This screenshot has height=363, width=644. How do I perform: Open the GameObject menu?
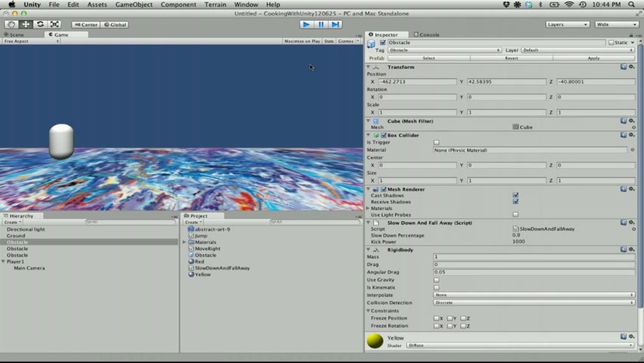134,5
